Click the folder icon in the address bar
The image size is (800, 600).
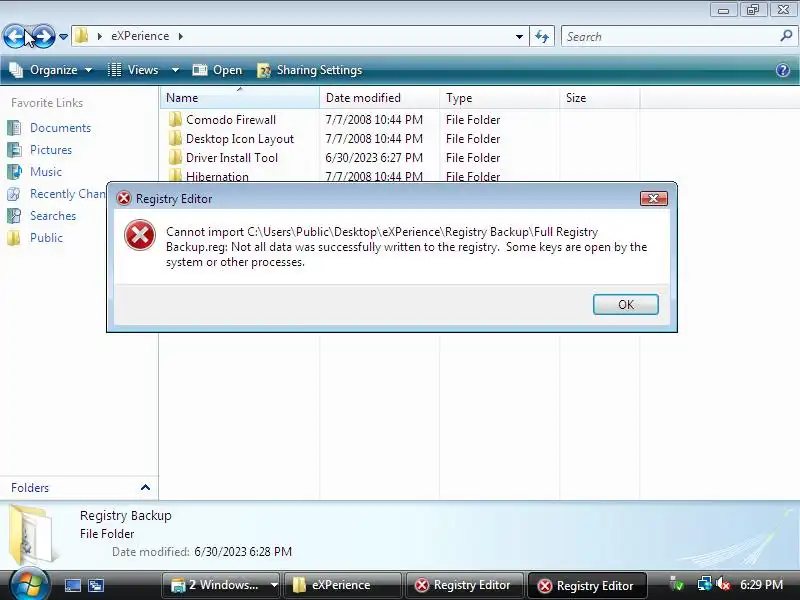pyautogui.click(x=81, y=36)
